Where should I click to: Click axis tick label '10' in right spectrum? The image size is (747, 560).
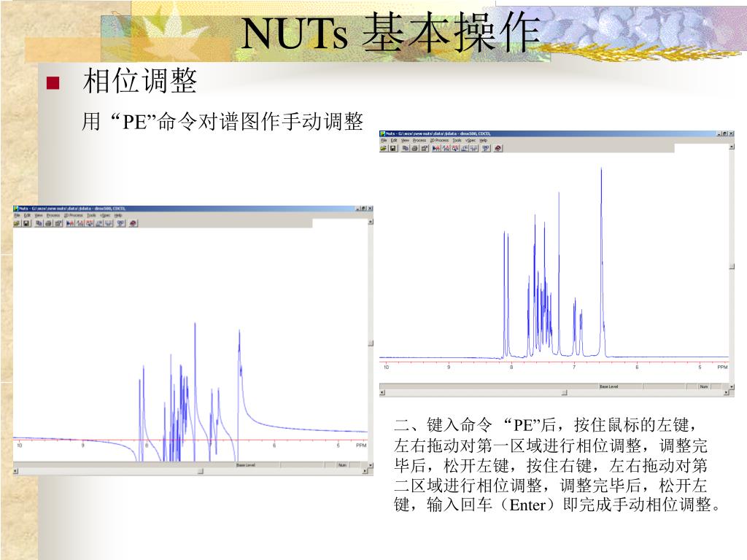387,367
